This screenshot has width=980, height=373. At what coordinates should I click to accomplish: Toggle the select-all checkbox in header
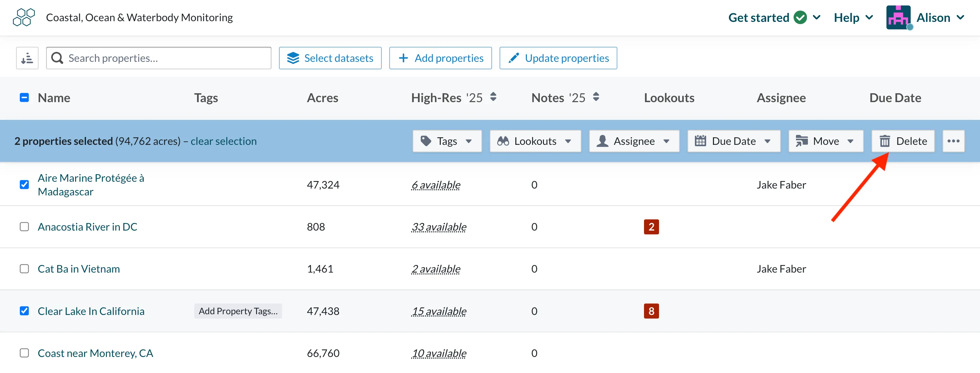(24, 98)
